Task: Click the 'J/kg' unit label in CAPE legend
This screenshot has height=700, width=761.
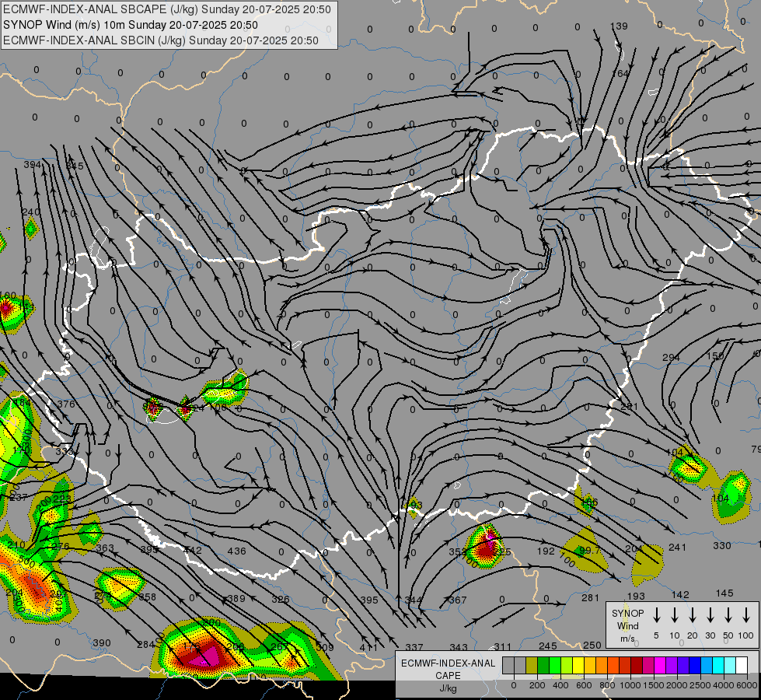Action: point(448,688)
